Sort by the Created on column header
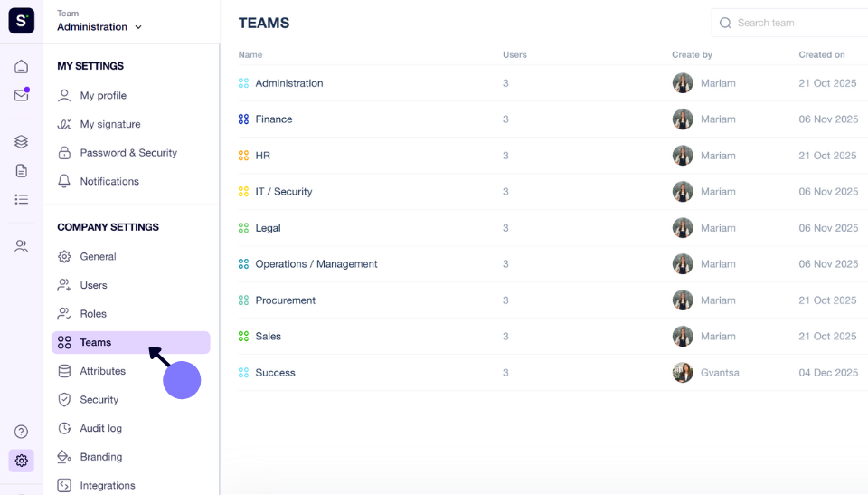This screenshot has width=868, height=495. coord(822,55)
